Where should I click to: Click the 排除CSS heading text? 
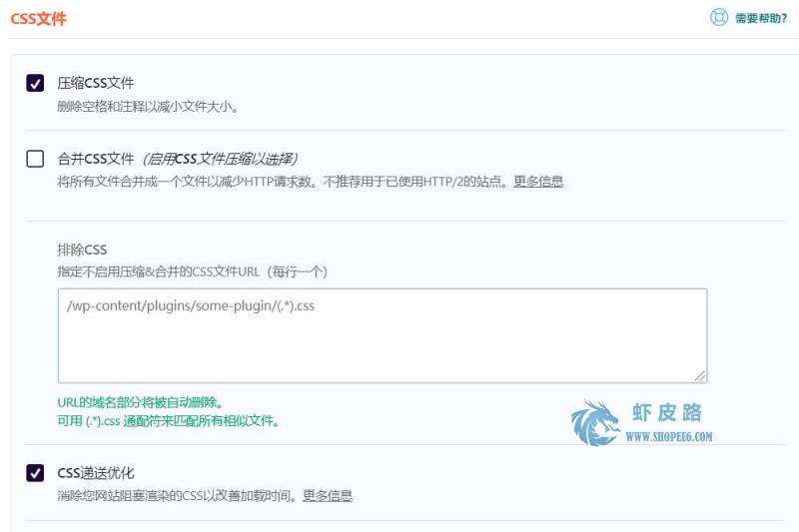pyautogui.click(x=82, y=250)
